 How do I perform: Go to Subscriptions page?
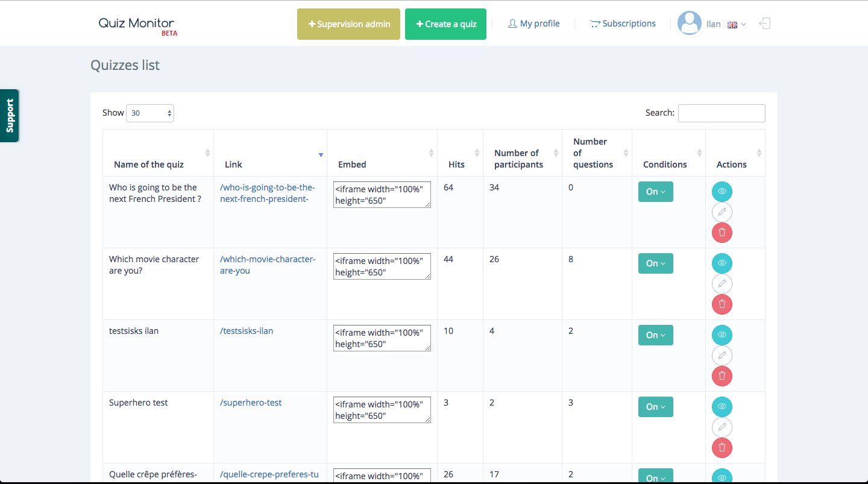623,24
